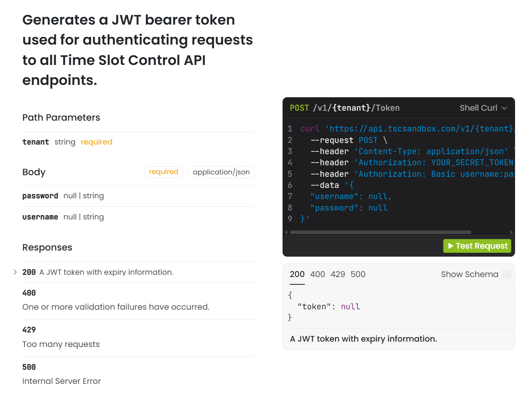Click the right scroll arrow in code block
This screenshot has height=405, width=532.
coord(511,232)
